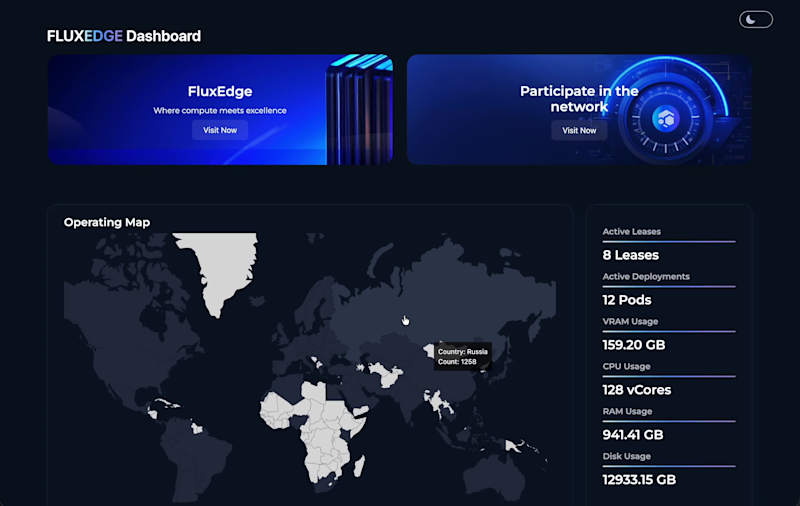Click the Flux logo inside the dial graphic

[665, 118]
